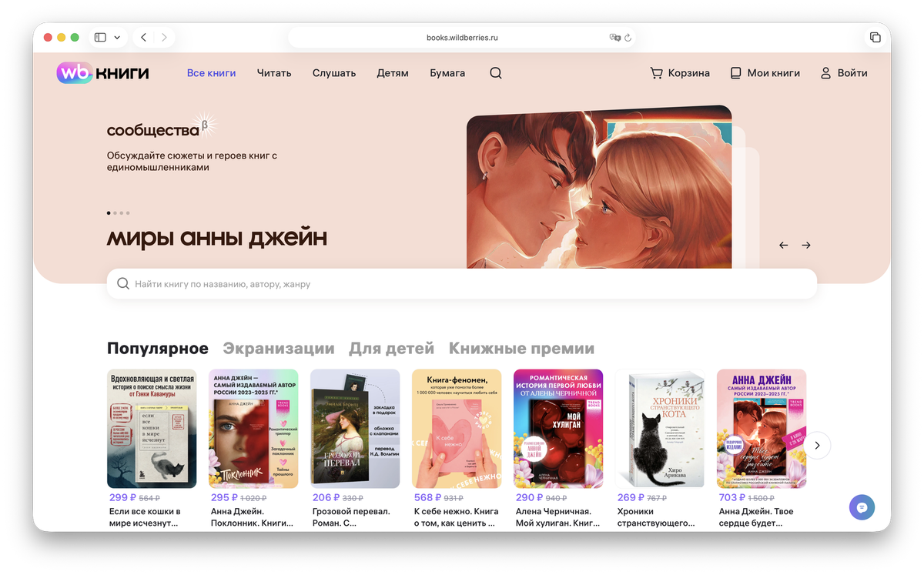Select the second carousel pagination dot
The height and width of the screenshot is (575, 924).
point(115,212)
